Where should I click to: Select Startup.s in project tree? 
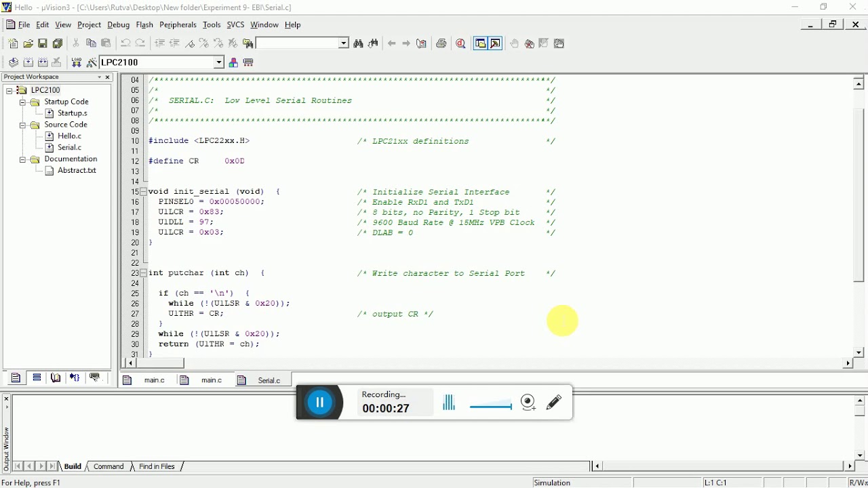point(72,113)
